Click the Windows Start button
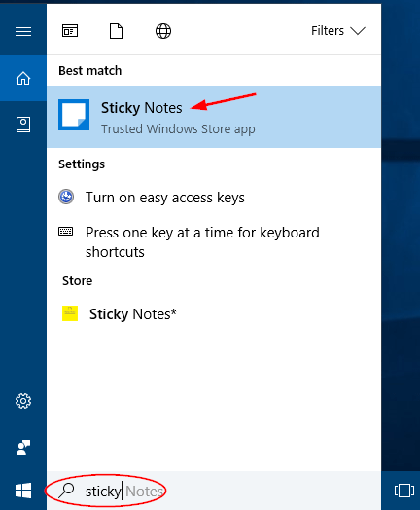Image resolution: width=420 pixels, height=510 pixels. (23, 491)
